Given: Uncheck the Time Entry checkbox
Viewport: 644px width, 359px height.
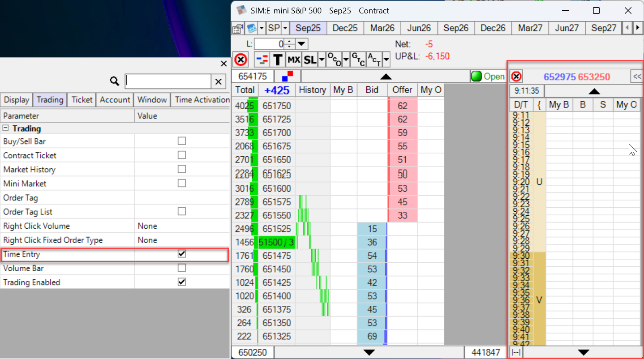Looking at the screenshot, I should [181, 254].
